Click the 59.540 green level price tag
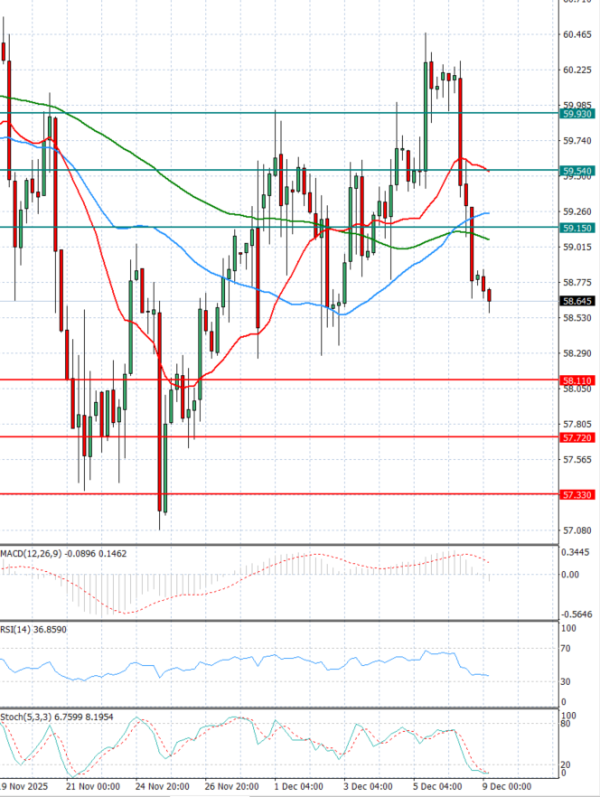 [x=575, y=171]
